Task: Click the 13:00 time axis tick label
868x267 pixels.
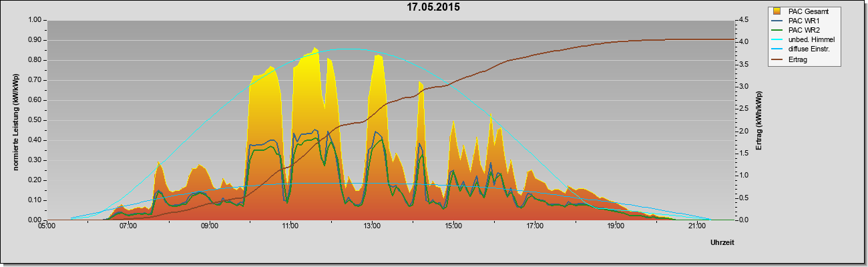Action: 372,226
